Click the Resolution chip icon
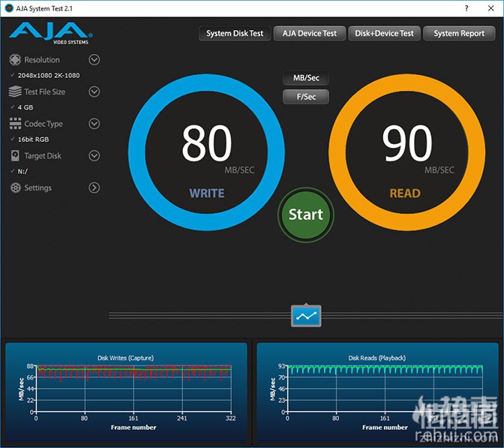The width and height of the screenshot is (504, 448). 15,59
